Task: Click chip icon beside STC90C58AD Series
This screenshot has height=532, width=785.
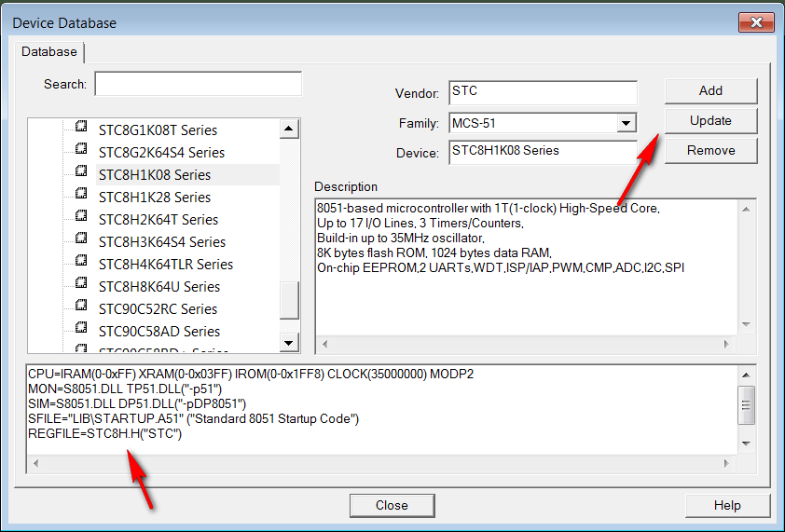Action: coord(81,327)
